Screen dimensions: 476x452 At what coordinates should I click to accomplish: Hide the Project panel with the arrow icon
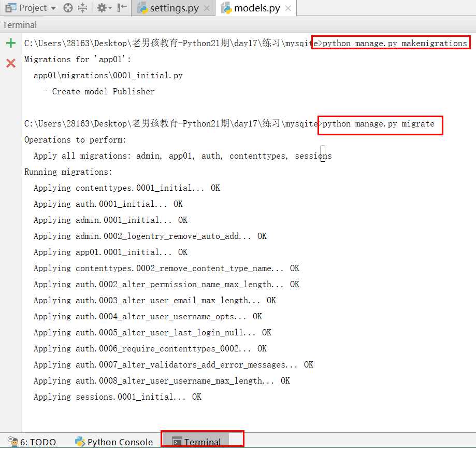click(122, 8)
